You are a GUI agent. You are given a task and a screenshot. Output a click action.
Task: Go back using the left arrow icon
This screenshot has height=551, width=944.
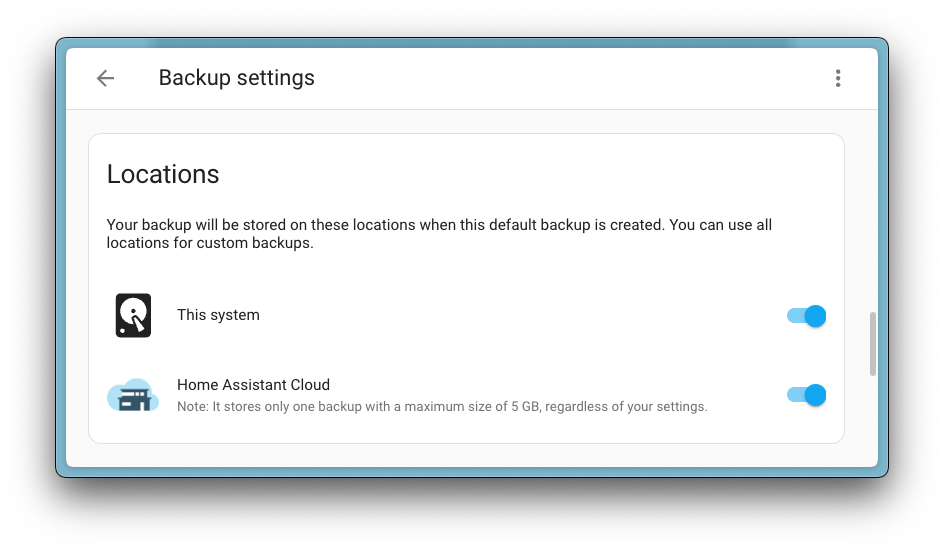point(105,78)
